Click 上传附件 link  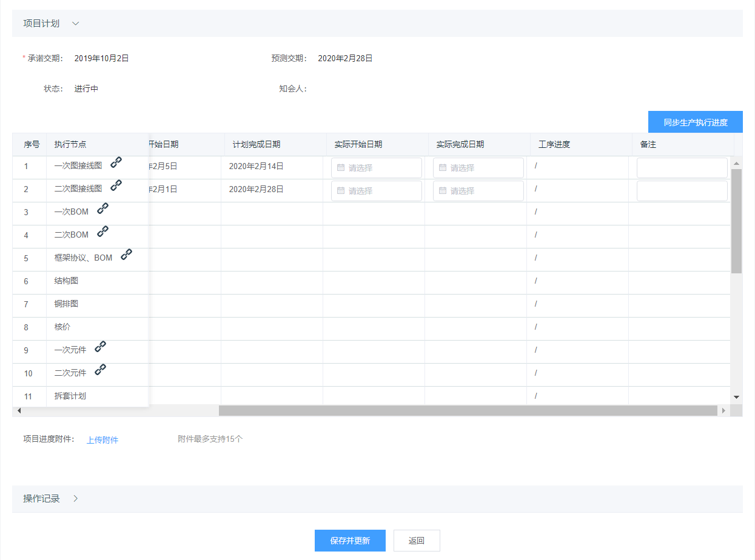click(102, 440)
